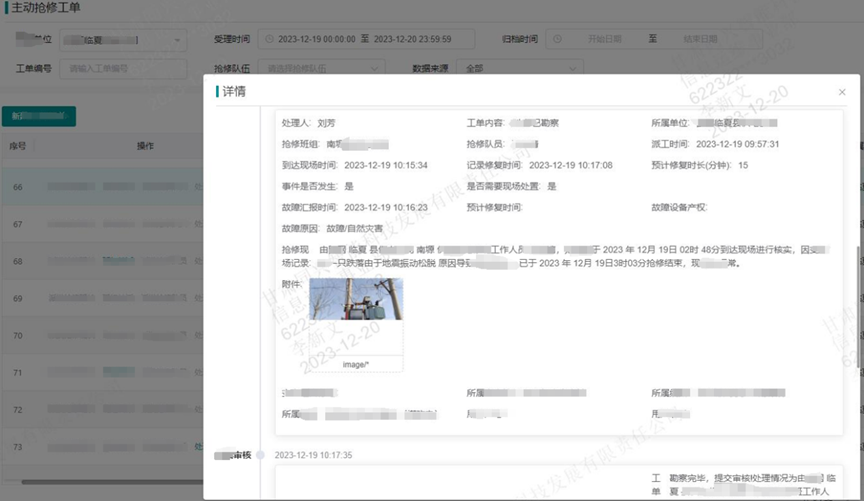Image resolution: width=864 pixels, height=501 pixels.
Task: Click the 故障原因 value 故障/自然灾害
Action: point(354,228)
